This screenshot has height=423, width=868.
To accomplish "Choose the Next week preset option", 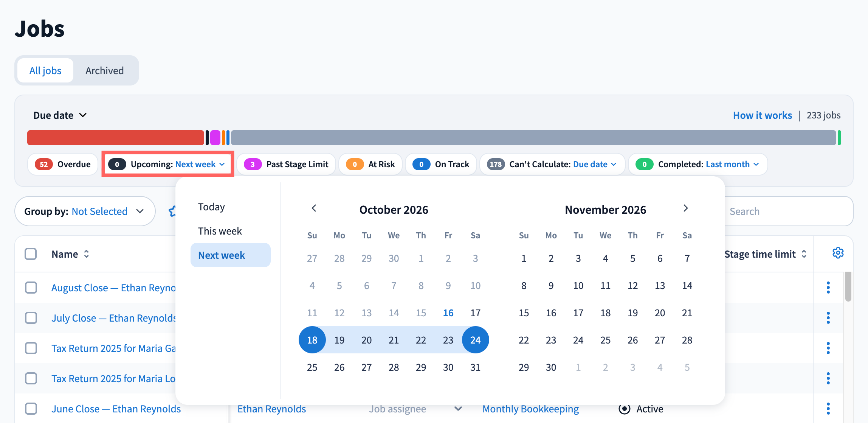I will tap(231, 255).
